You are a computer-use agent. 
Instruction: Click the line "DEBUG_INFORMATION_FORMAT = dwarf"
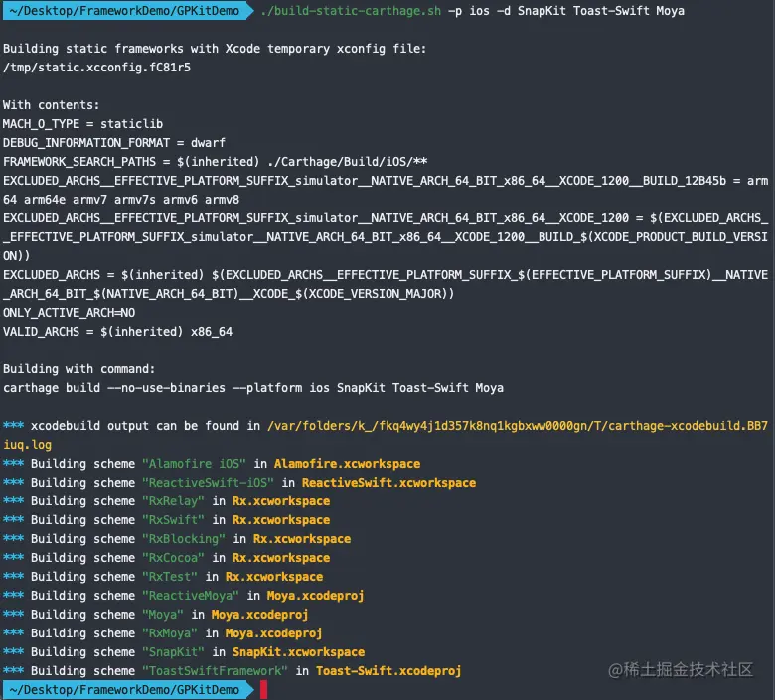113,143
